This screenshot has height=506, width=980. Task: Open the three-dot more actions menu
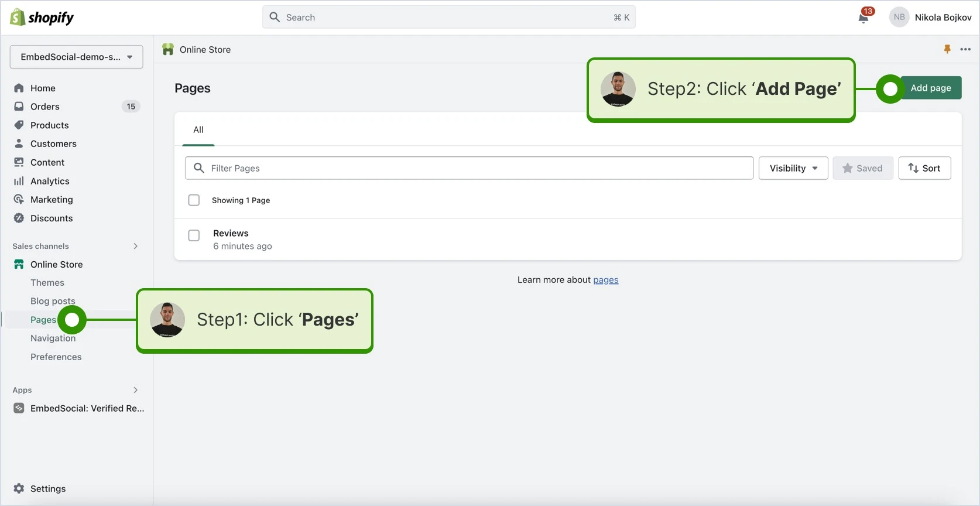pos(965,49)
